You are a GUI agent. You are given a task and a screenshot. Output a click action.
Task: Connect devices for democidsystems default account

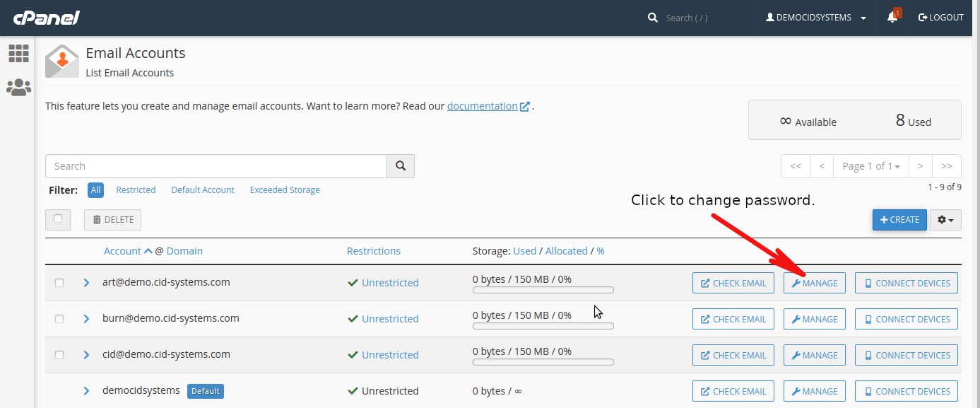pos(907,391)
